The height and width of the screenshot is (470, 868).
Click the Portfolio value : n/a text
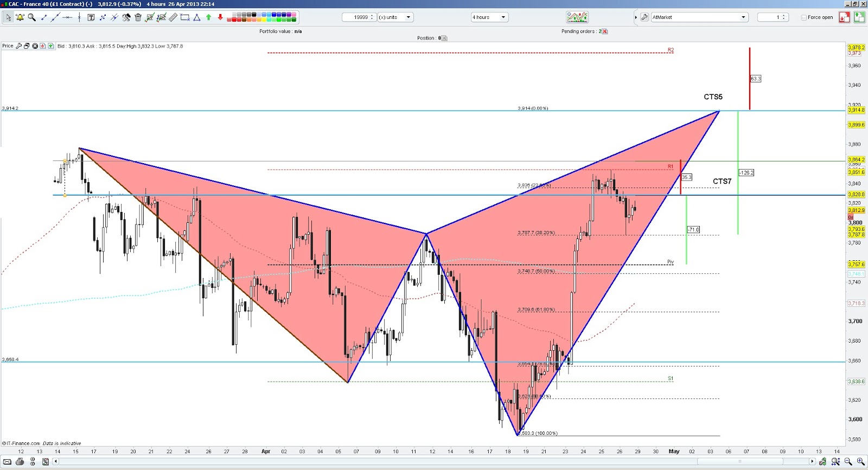point(280,31)
